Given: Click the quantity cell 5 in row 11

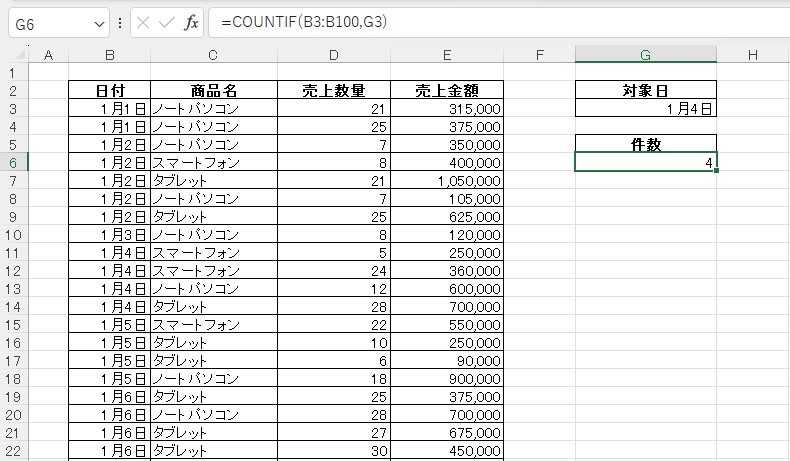Looking at the screenshot, I should tap(334, 252).
